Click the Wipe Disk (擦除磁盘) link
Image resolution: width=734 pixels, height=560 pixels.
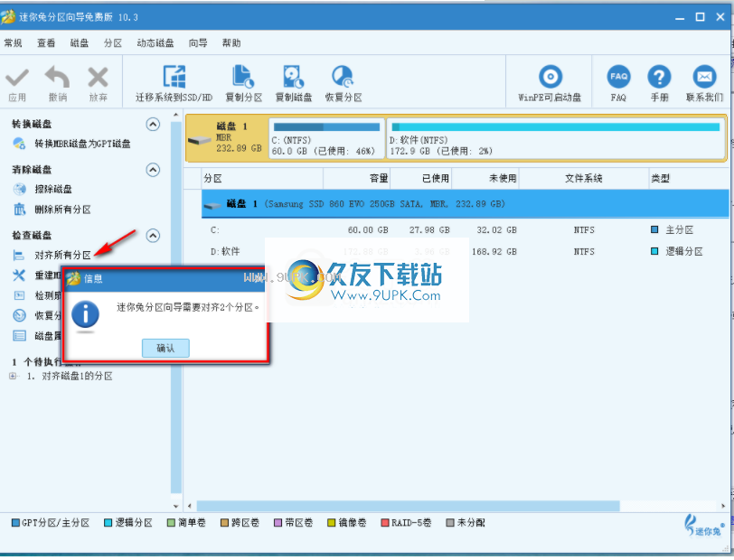[x=53, y=189]
